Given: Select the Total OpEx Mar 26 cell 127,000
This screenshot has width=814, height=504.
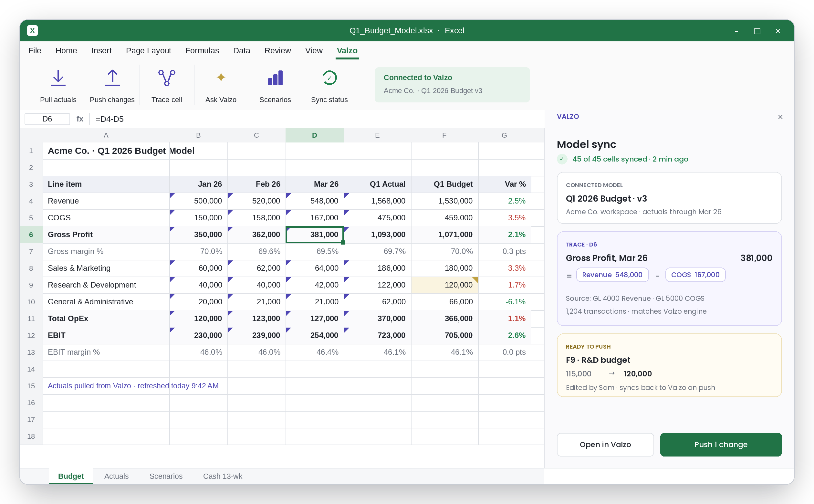Looking at the screenshot, I should [315, 319].
